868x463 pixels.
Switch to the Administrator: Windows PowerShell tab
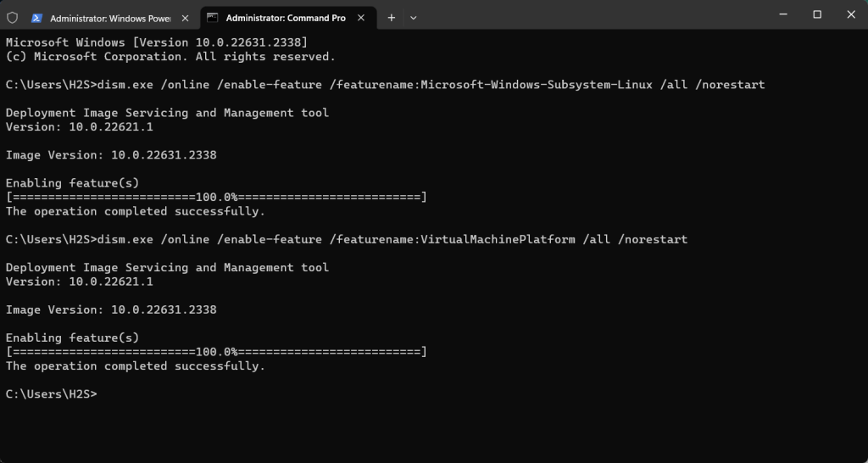coord(111,18)
